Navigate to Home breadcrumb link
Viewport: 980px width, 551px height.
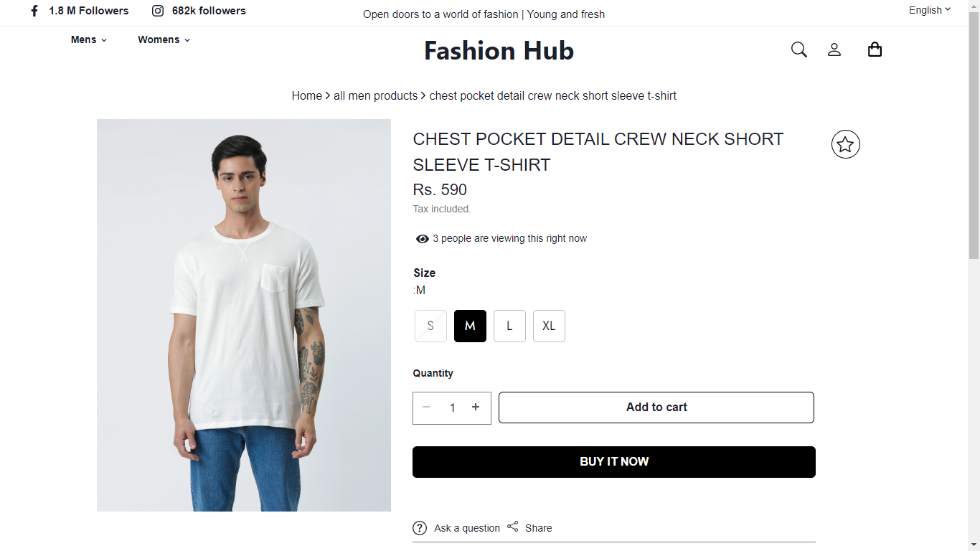pos(306,95)
